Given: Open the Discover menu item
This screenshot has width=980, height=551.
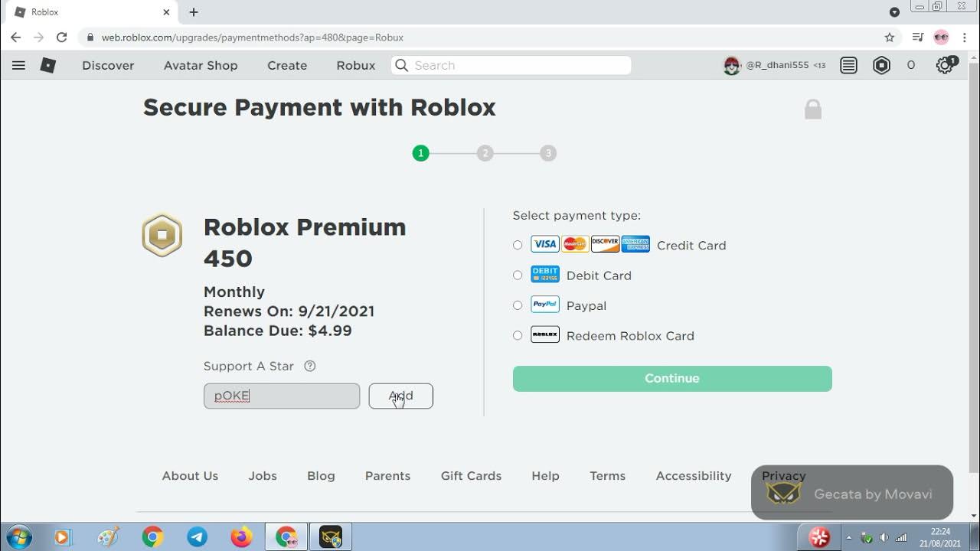Looking at the screenshot, I should tap(108, 66).
